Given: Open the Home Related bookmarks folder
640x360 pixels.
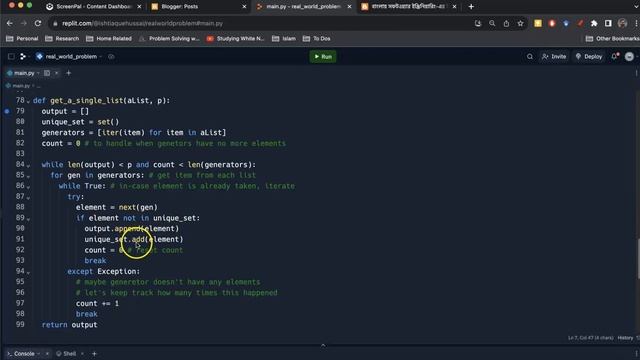Looking at the screenshot, I should pyautogui.click(x=109, y=38).
